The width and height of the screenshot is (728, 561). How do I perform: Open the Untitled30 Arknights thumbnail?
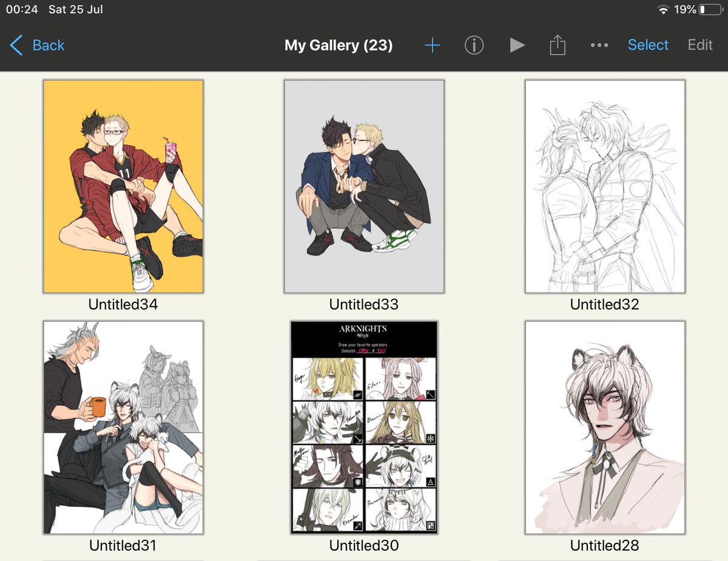(364, 427)
